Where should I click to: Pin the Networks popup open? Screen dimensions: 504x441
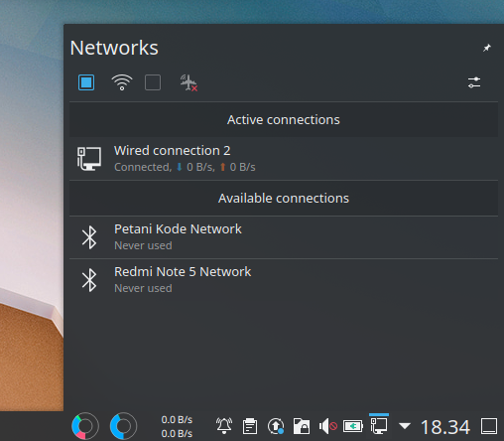486,48
